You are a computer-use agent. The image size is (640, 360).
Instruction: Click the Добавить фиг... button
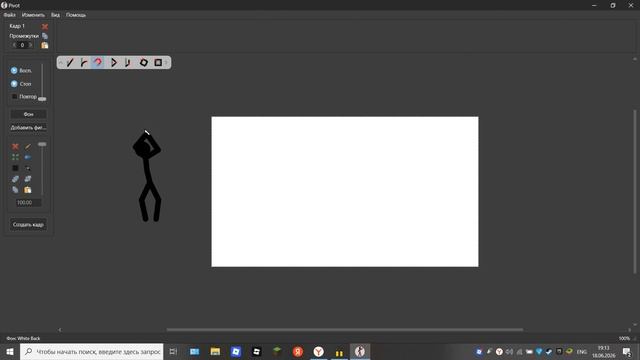pos(28,128)
